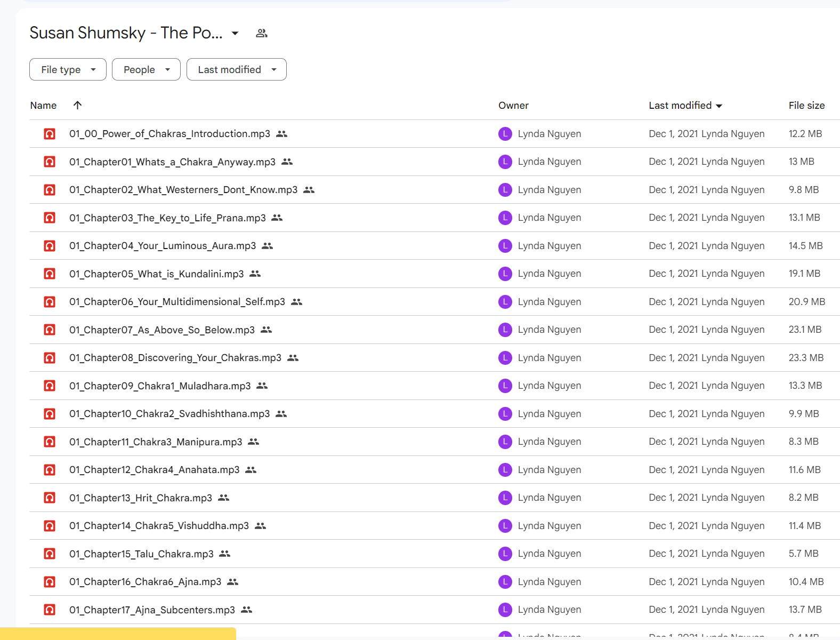Select file 01_Chapter09_Chakra1_Muladhara.mp3

pos(160,386)
